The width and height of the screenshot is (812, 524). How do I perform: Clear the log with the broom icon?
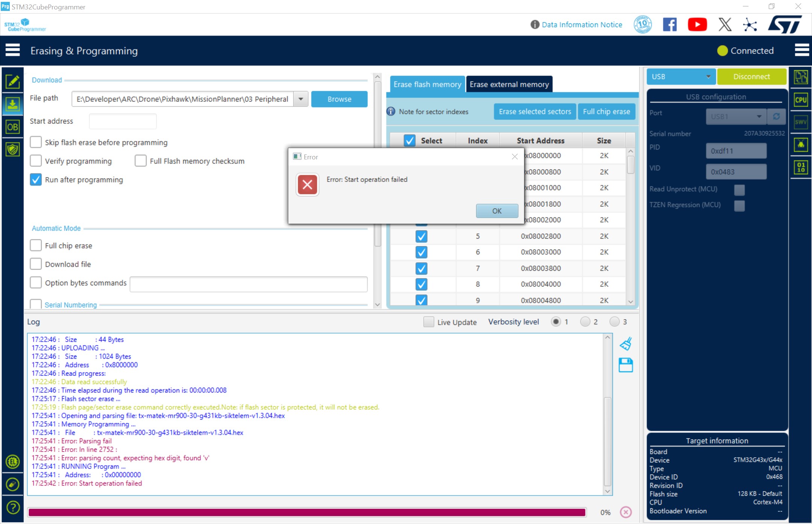[626, 344]
